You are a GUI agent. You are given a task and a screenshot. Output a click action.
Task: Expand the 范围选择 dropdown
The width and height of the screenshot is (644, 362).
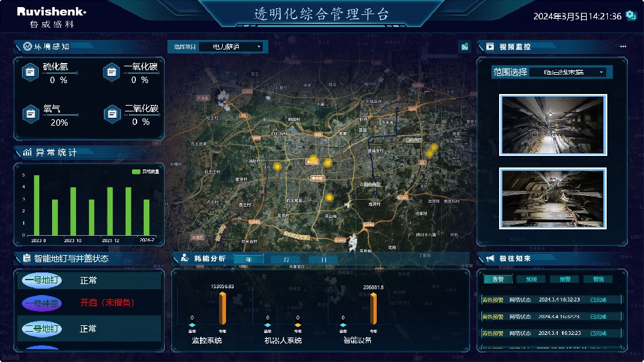571,72
